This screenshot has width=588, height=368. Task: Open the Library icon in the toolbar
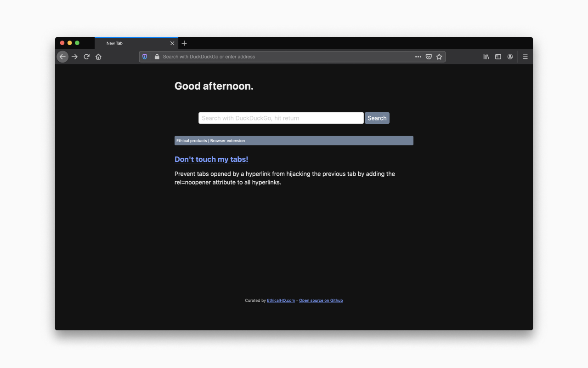pos(486,57)
